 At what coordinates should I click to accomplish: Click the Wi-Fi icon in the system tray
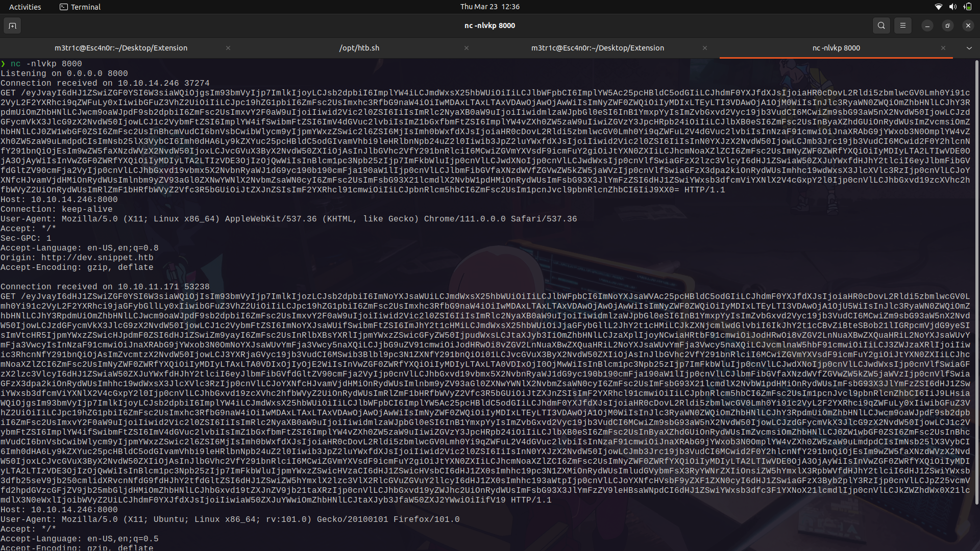[x=939, y=7]
